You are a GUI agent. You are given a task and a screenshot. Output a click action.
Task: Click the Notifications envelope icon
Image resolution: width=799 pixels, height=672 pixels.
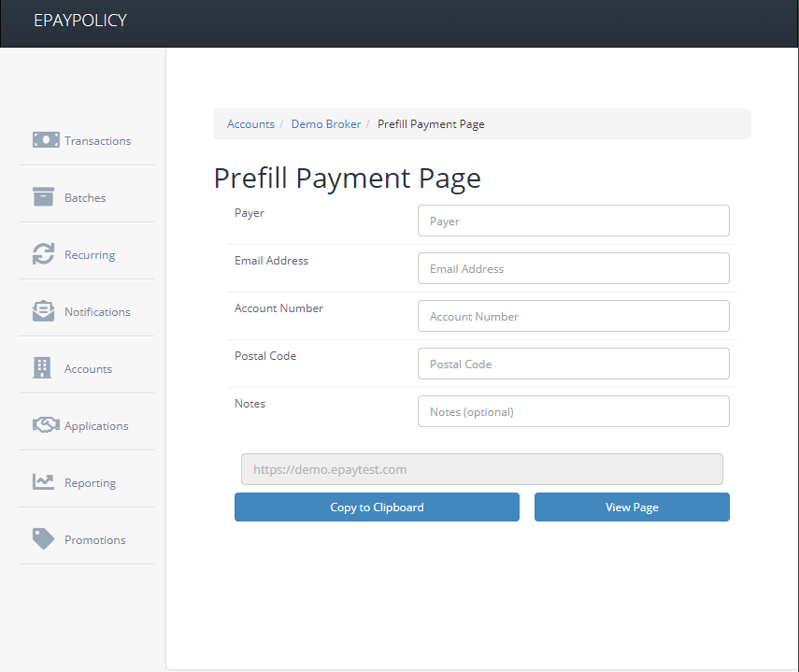tap(43, 311)
